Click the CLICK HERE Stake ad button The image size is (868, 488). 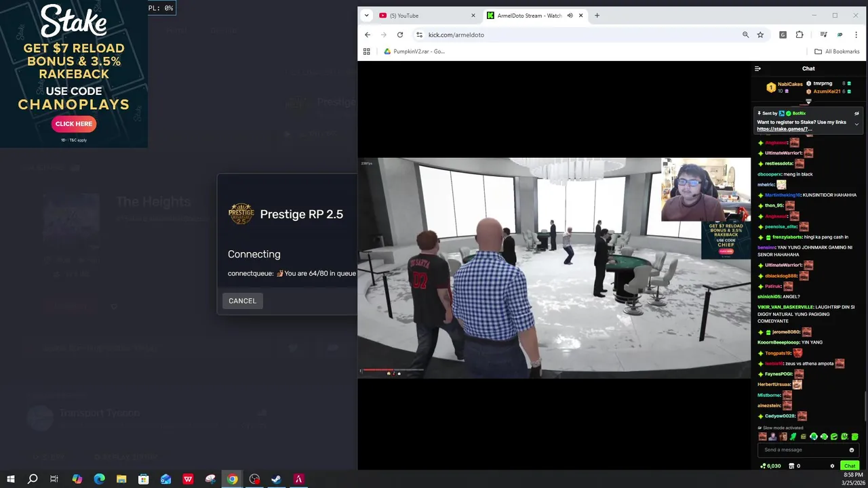(x=73, y=124)
